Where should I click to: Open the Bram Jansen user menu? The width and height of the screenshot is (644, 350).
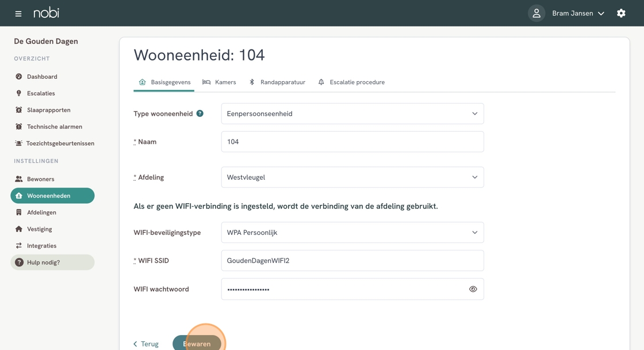click(578, 13)
